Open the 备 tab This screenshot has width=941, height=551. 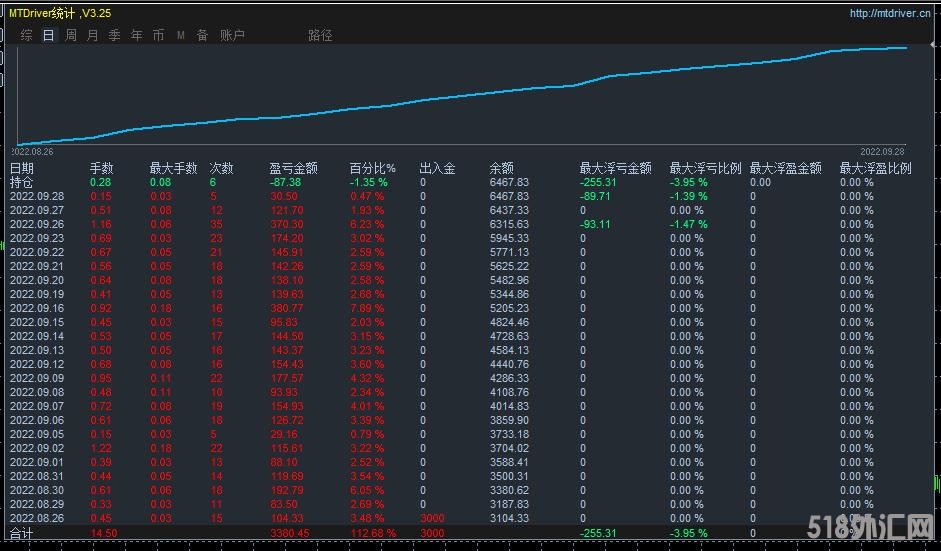[x=202, y=35]
